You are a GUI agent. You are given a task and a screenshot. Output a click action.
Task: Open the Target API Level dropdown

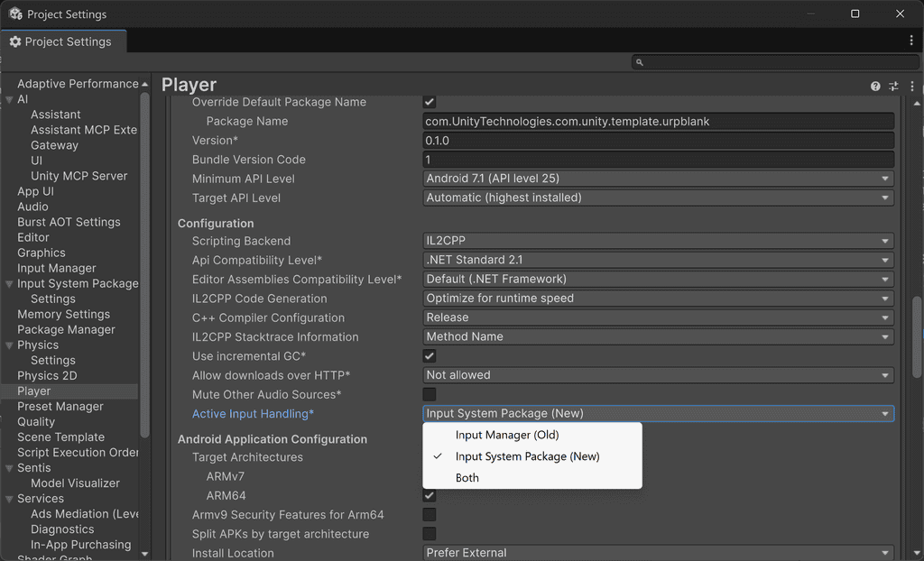point(658,198)
